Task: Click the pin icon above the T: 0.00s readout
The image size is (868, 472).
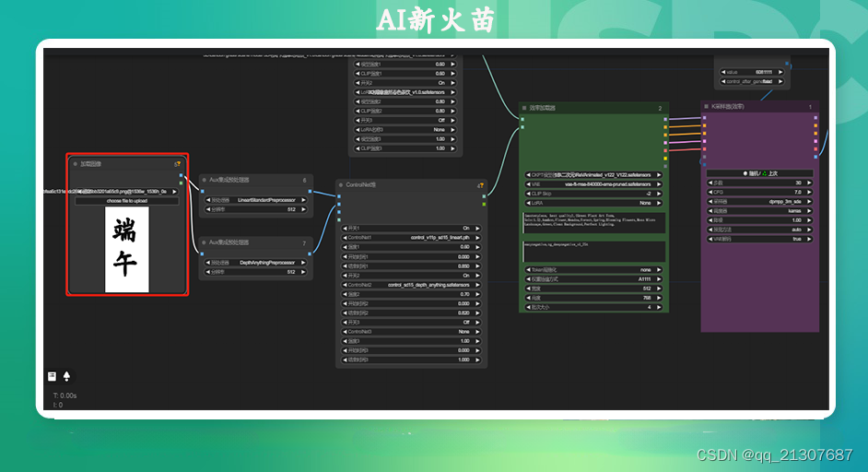Action: tap(66, 376)
